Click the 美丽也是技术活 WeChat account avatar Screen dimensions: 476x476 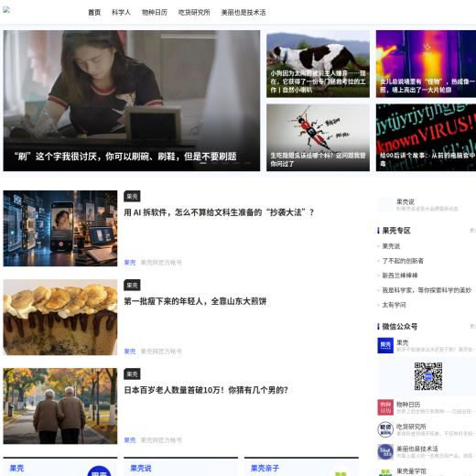(385, 451)
